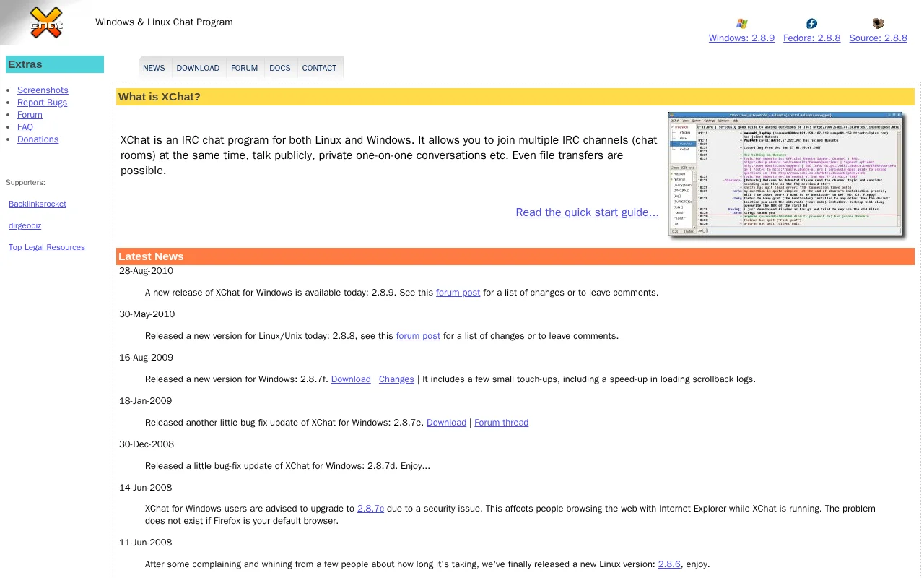
Task: Open the Windows: 2.8.9 download link
Action: pyautogui.click(x=741, y=38)
